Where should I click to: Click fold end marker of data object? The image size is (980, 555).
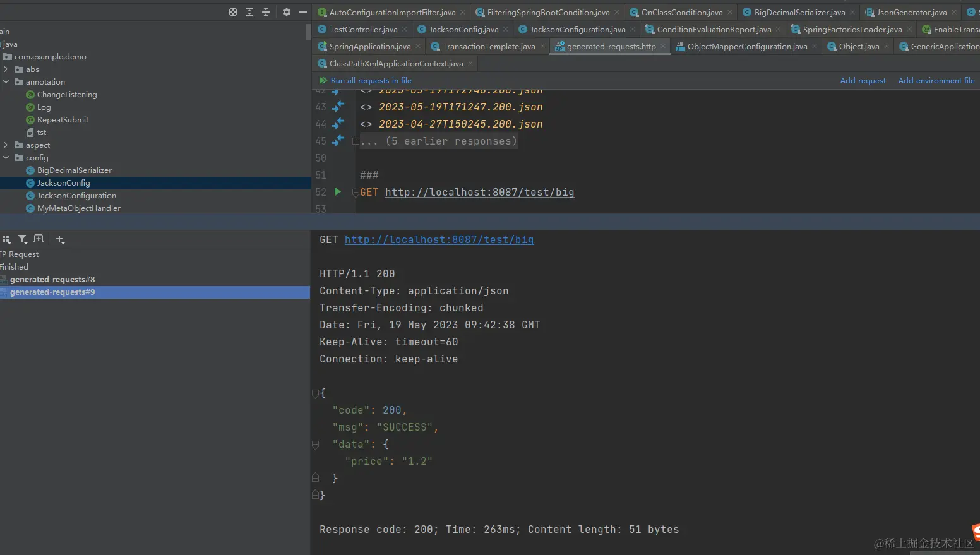[x=316, y=478]
